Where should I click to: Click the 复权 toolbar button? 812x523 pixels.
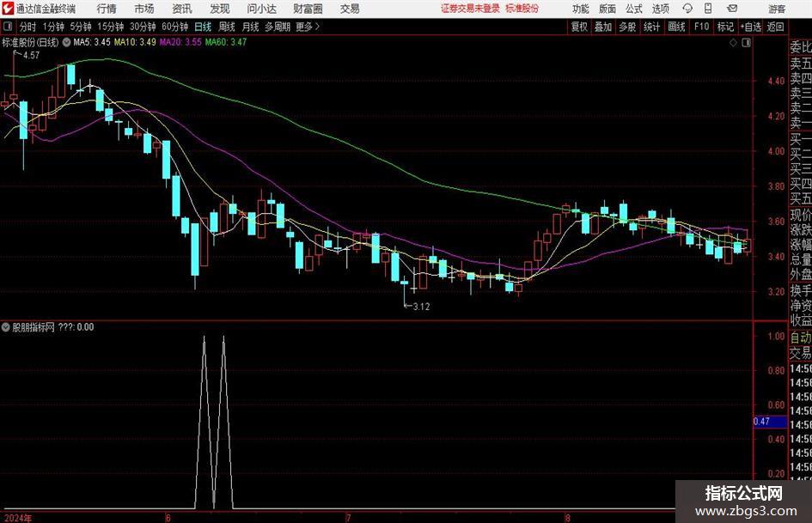[579, 27]
